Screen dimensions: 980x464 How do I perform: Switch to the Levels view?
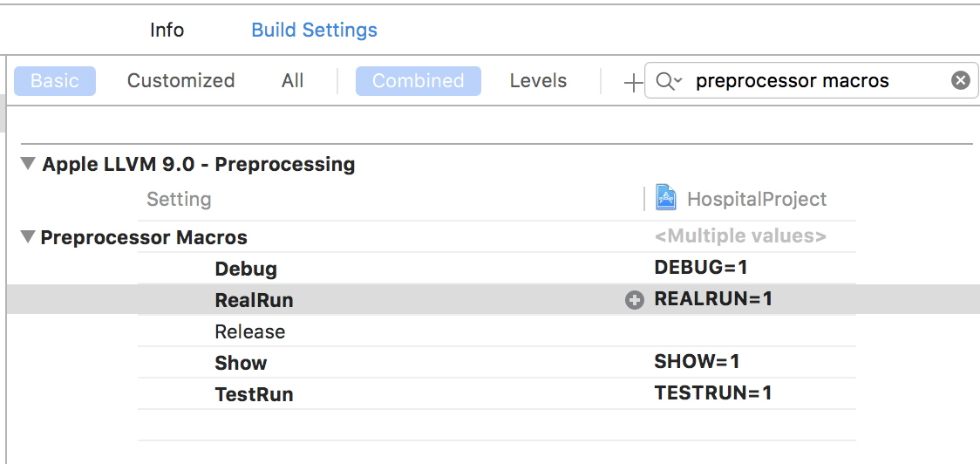pyautogui.click(x=538, y=80)
